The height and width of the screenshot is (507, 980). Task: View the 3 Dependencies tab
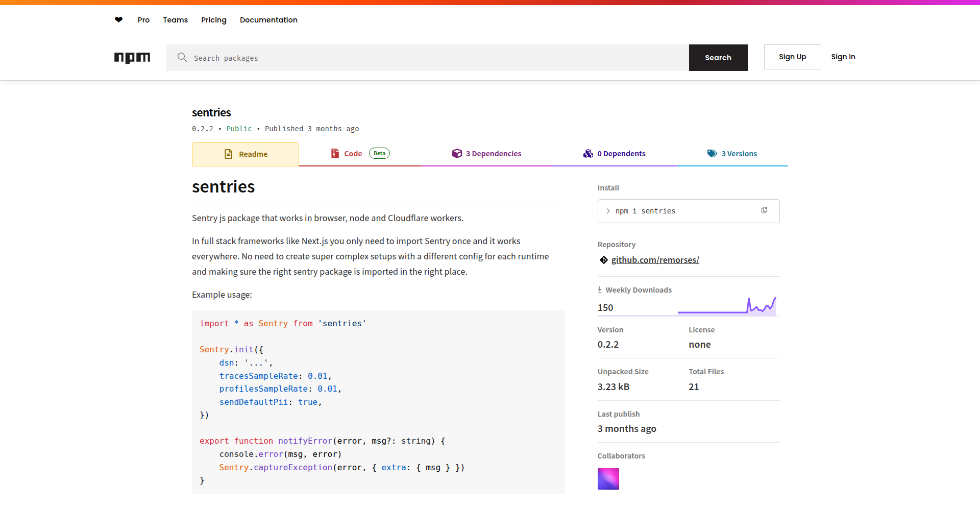486,154
